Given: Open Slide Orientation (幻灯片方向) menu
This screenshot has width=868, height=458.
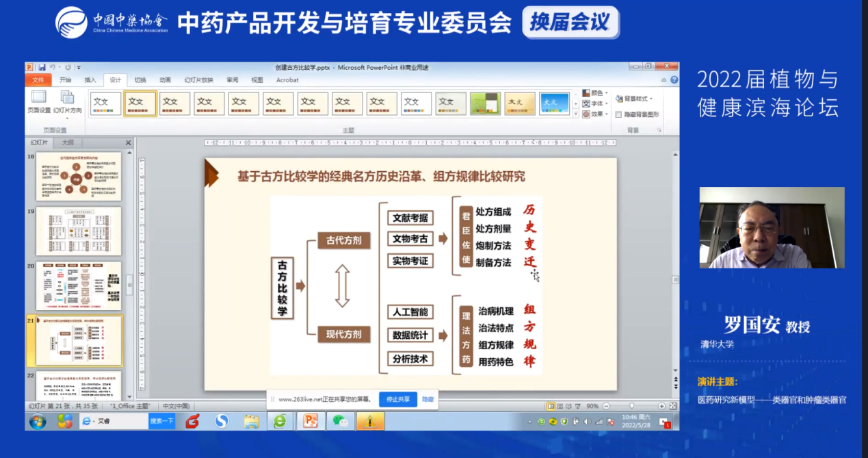Looking at the screenshot, I should (67, 101).
